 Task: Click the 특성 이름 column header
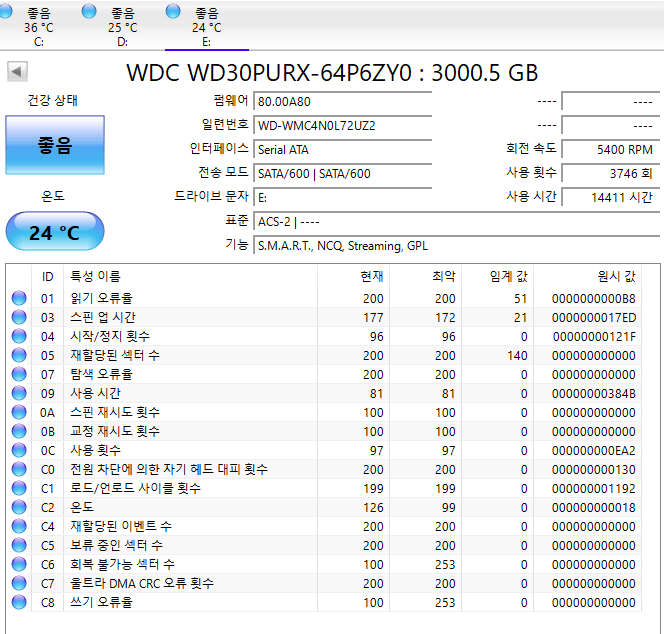[191, 277]
